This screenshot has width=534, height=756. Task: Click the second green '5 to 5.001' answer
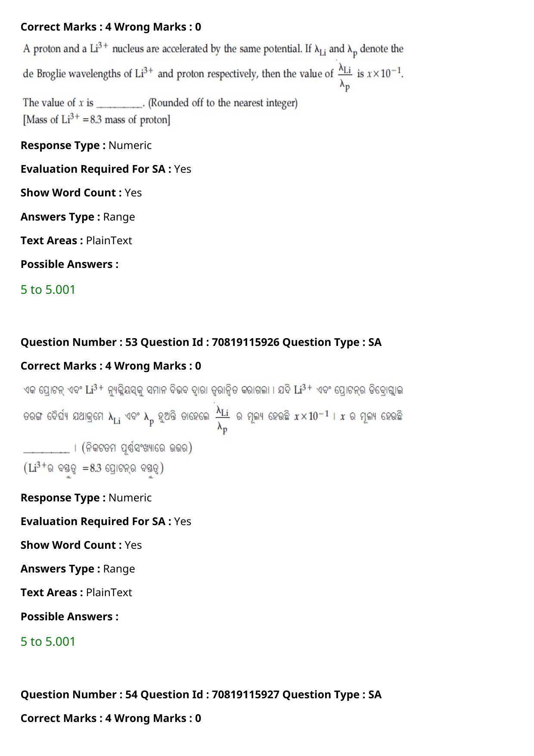click(48, 641)
